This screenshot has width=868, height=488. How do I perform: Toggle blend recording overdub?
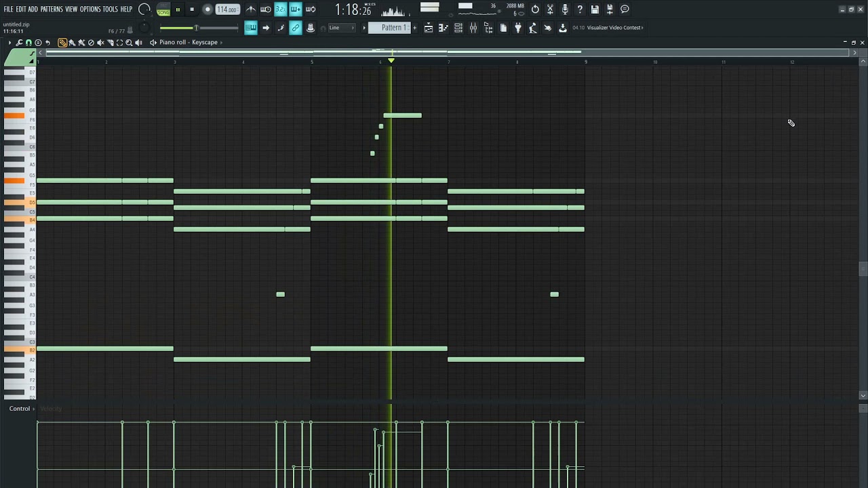coord(296,9)
